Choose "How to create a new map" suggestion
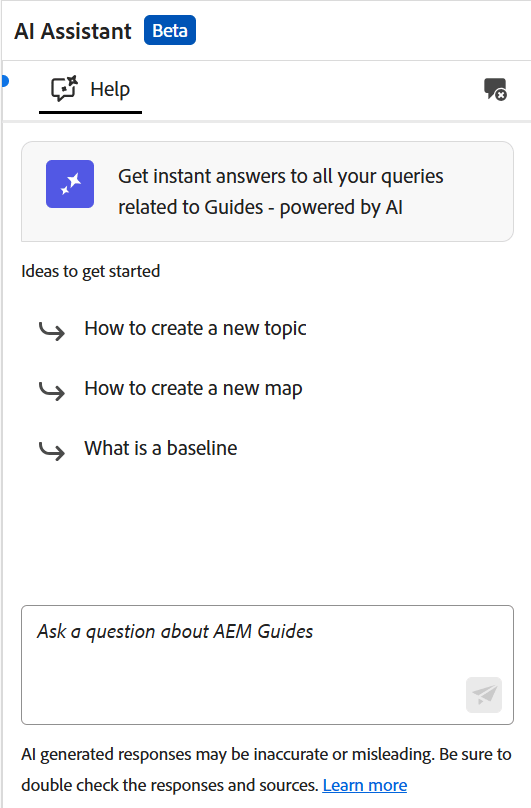This screenshot has width=531, height=808. 193,389
